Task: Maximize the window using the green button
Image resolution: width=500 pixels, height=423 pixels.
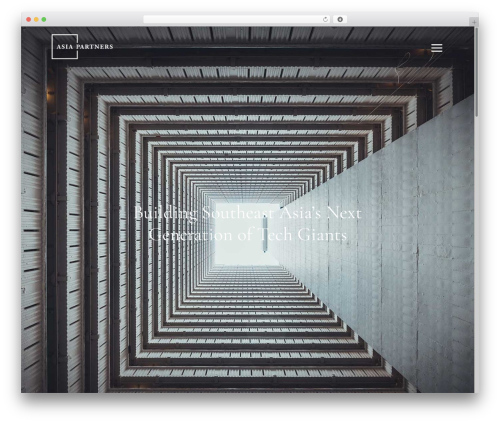Action: (44, 19)
